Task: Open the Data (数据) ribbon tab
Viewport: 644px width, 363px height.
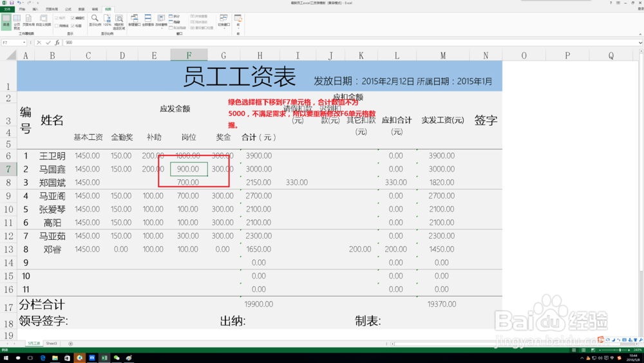Action: click(x=81, y=9)
